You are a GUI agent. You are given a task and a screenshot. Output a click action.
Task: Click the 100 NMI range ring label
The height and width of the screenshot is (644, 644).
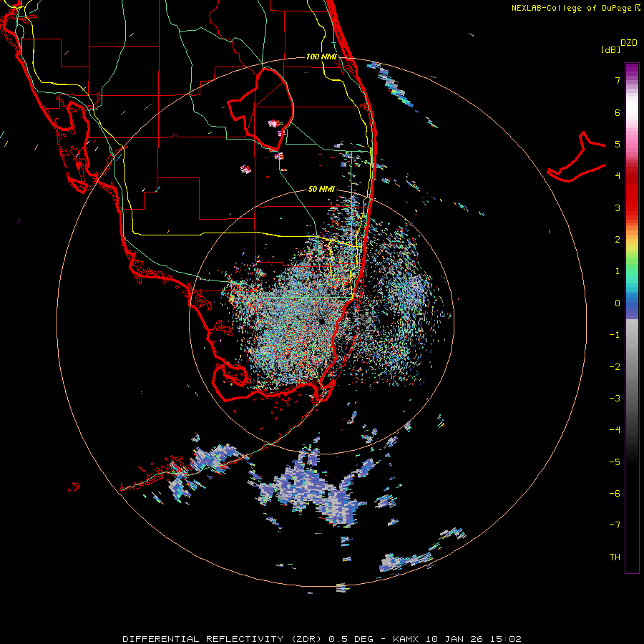pos(321,57)
